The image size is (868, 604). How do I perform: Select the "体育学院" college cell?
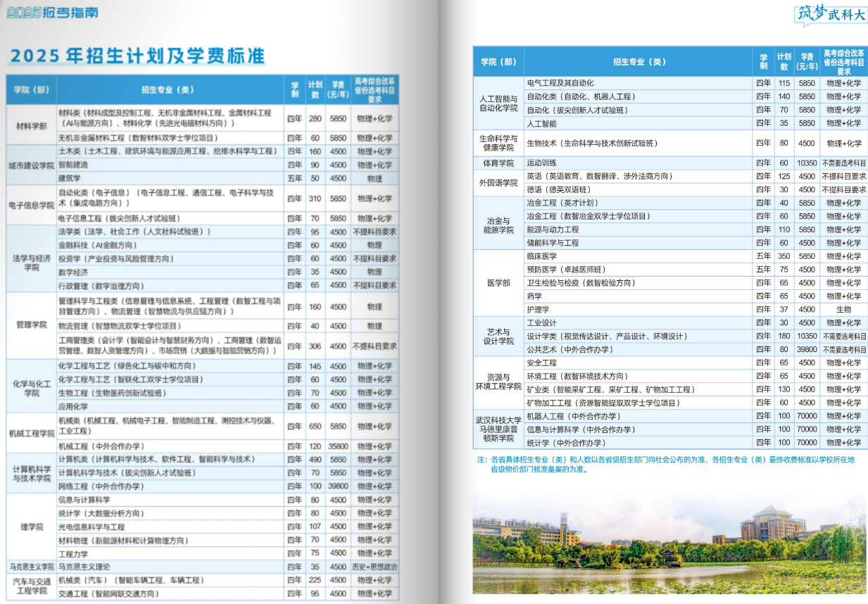pos(498,163)
